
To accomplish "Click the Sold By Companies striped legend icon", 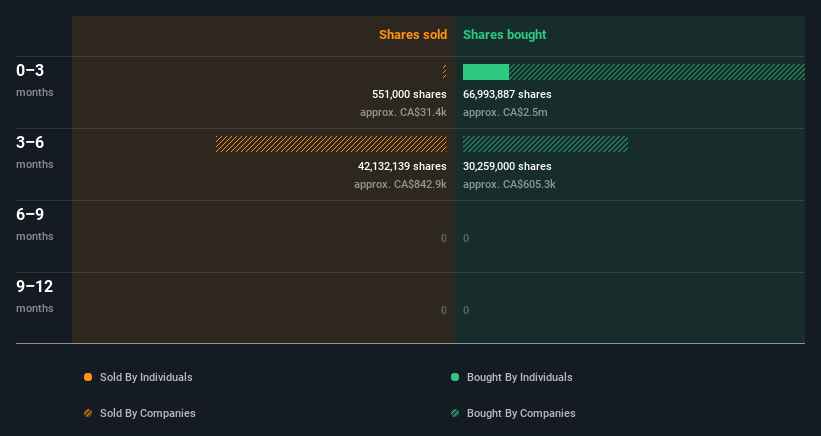I will tap(88, 413).
